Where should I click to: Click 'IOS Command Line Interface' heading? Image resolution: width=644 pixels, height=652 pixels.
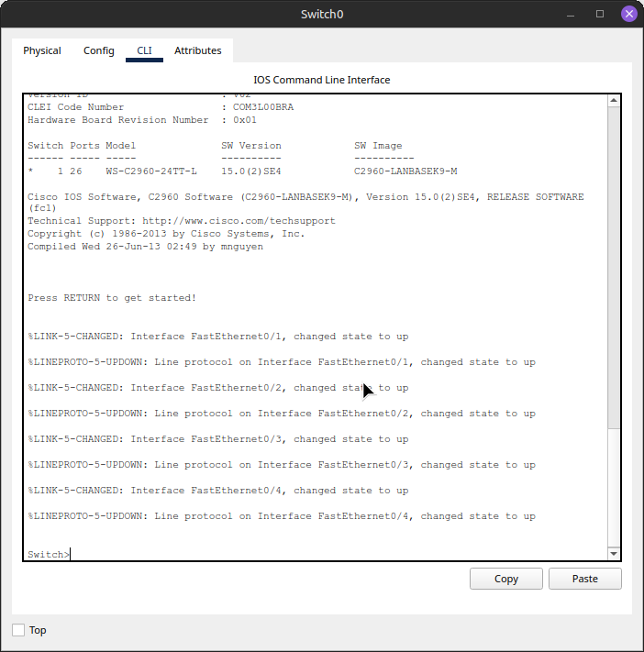322,80
